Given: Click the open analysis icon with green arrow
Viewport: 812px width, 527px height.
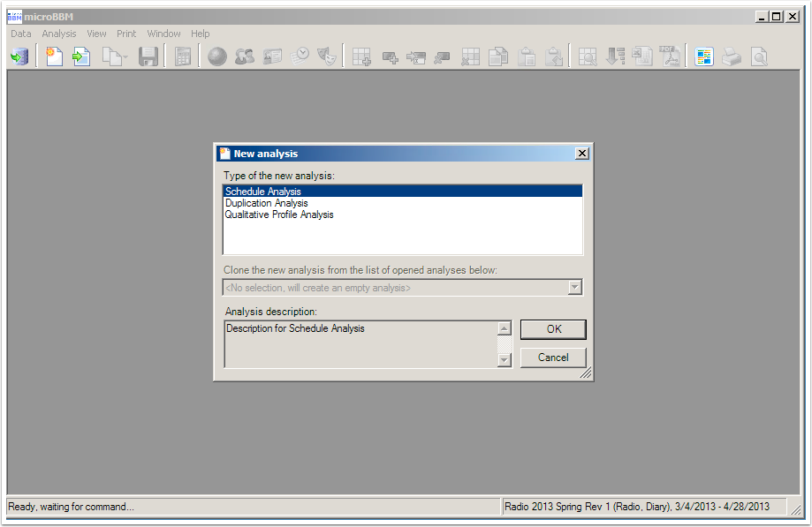Looking at the screenshot, I should [x=81, y=57].
